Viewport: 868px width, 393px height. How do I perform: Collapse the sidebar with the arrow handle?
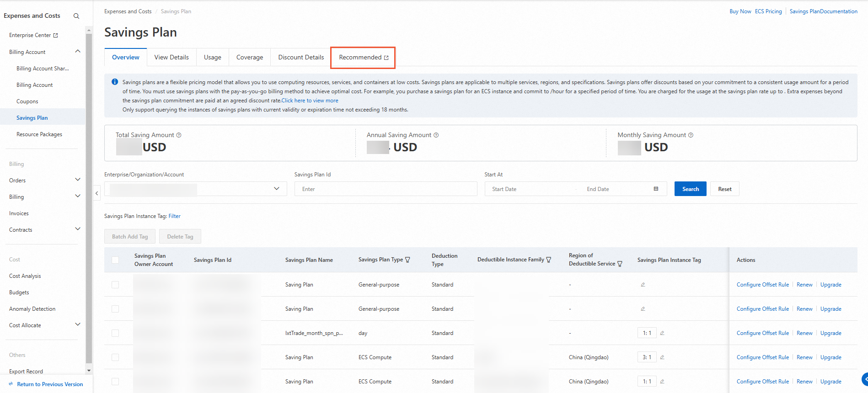tap(97, 193)
